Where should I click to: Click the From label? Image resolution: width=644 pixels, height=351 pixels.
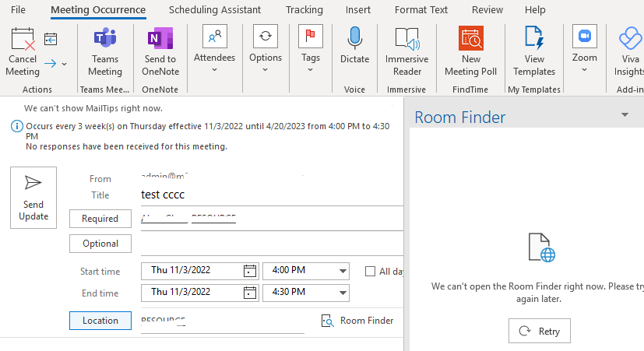(100, 179)
